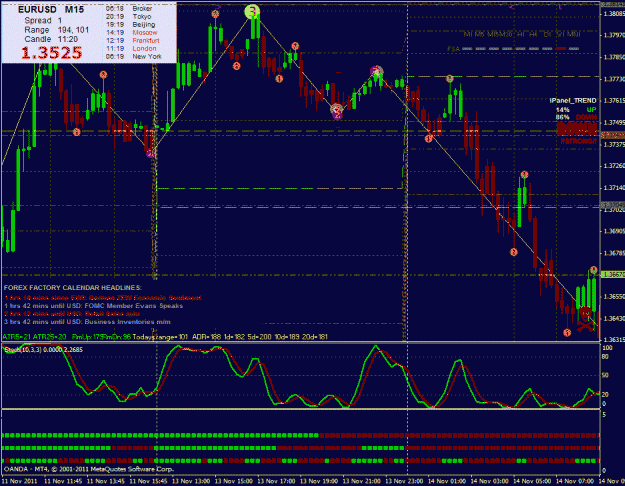Click the 14 Nov 01:00 time axis label
The image size is (625, 486).
click(446, 481)
